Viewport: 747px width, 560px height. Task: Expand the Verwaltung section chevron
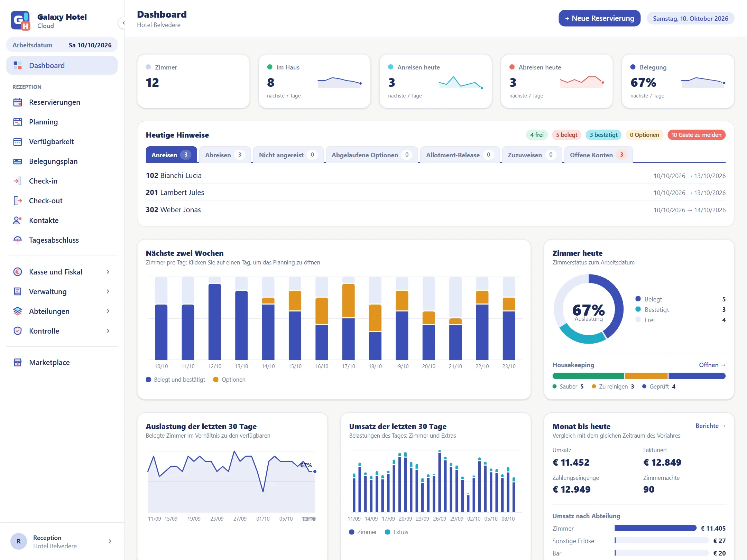coord(108,292)
